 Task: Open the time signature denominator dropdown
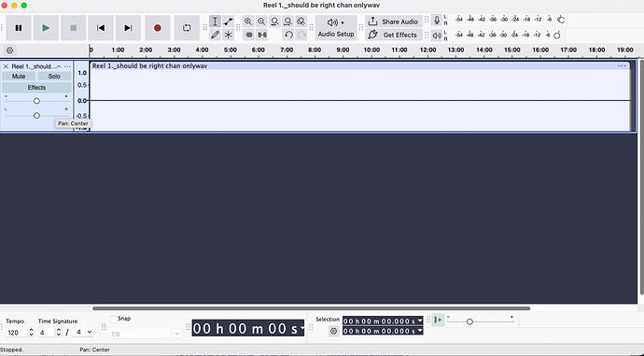click(82, 332)
